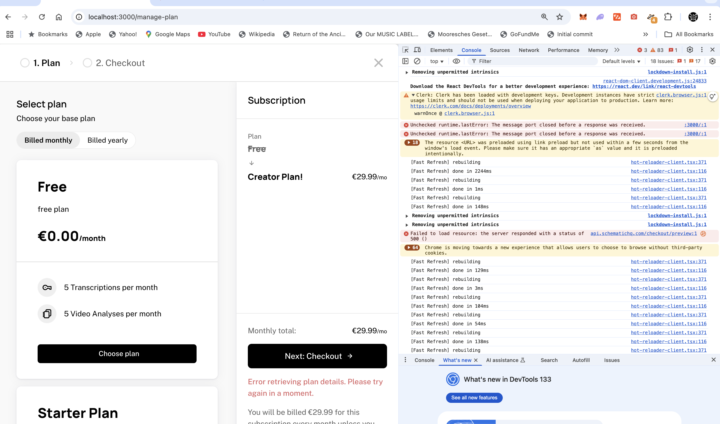Image resolution: width=720 pixels, height=424 pixels.
Task: Select the Billed monthly option
Action: [48, 140]
